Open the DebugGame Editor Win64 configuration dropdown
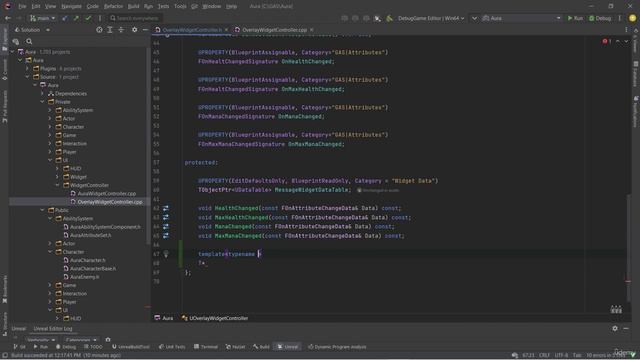 pos(431,18)
